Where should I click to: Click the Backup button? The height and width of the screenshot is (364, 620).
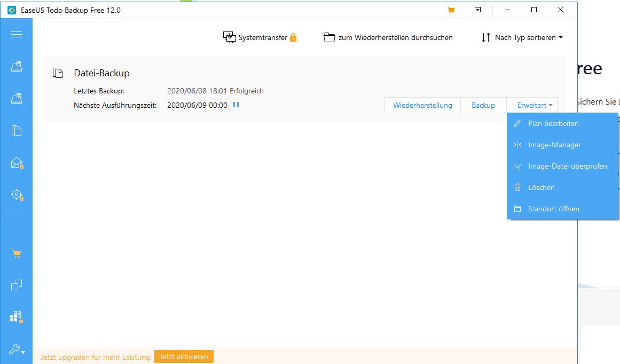coord(483,105)
